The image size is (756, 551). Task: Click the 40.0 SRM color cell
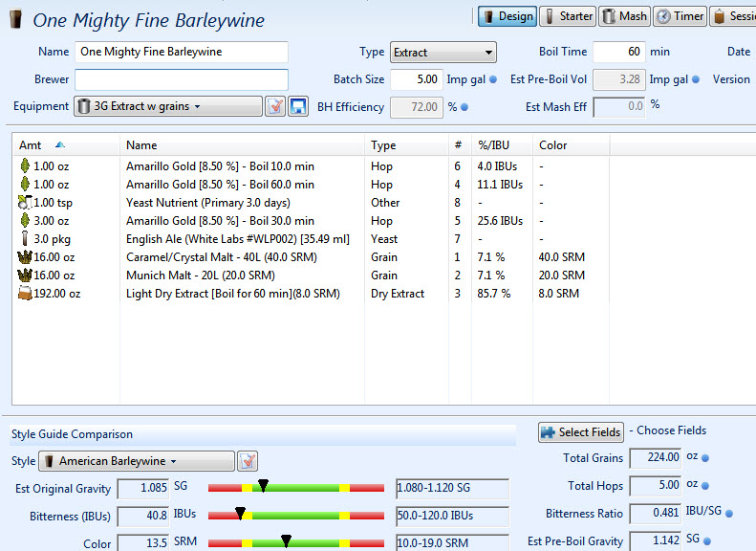(561, 257)
